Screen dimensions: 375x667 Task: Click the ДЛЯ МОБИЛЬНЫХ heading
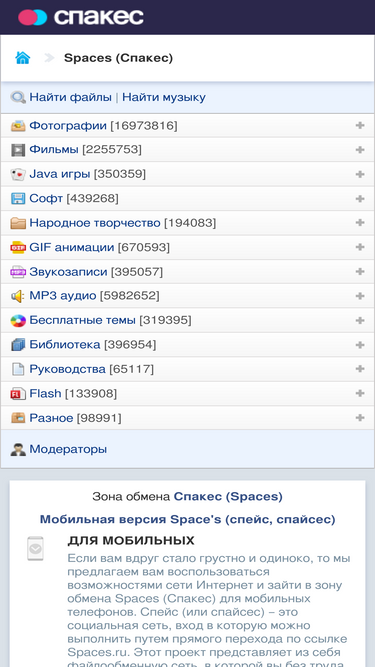coord(131,541)
